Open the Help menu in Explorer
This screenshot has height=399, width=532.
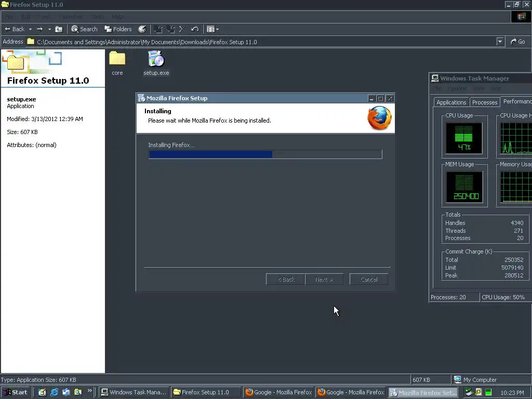pyautogui.click(x=117, y=17)
